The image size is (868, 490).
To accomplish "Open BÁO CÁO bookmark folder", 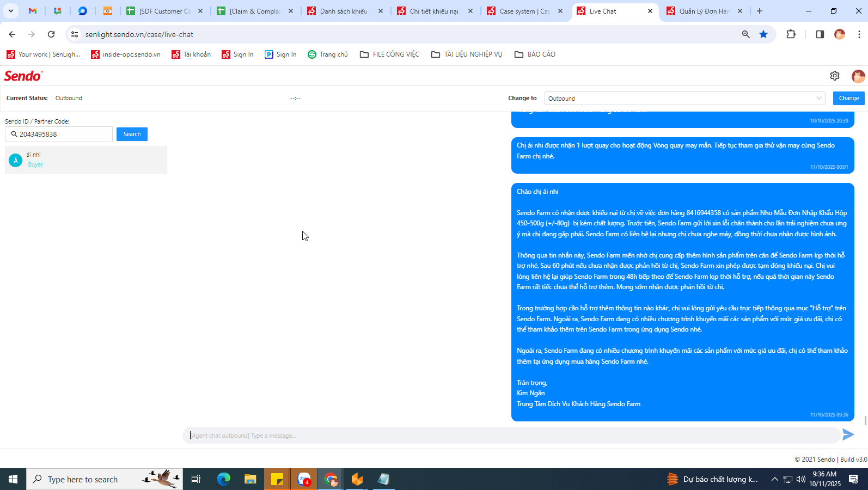I will (x=535, y=54).
